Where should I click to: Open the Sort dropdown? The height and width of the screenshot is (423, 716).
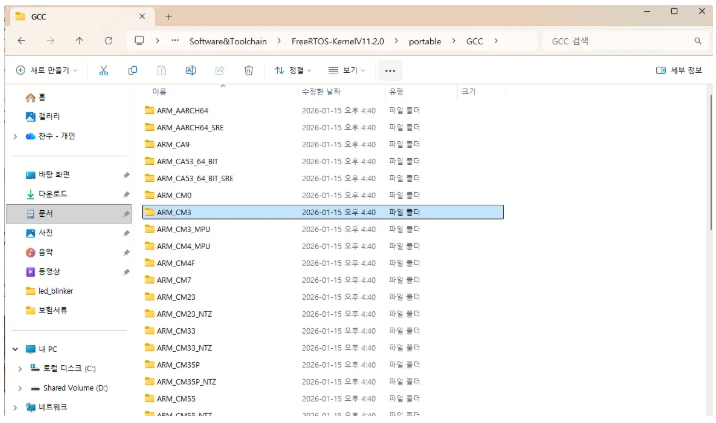[293, 70]
